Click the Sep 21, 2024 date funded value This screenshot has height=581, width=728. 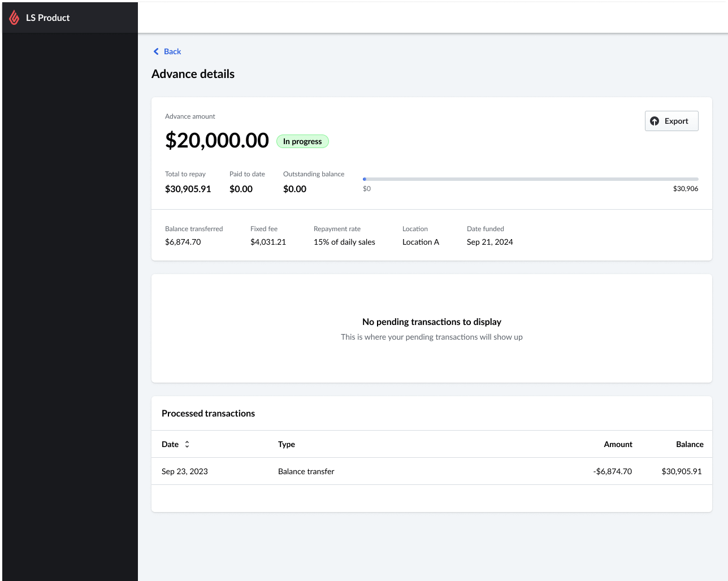tap(490, 242)
